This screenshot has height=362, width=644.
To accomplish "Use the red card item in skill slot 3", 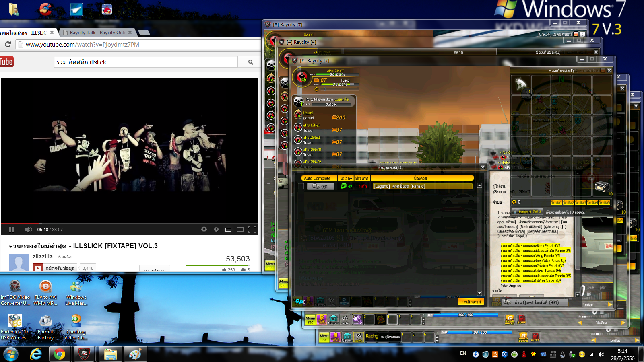I will (x=380, y=319).
